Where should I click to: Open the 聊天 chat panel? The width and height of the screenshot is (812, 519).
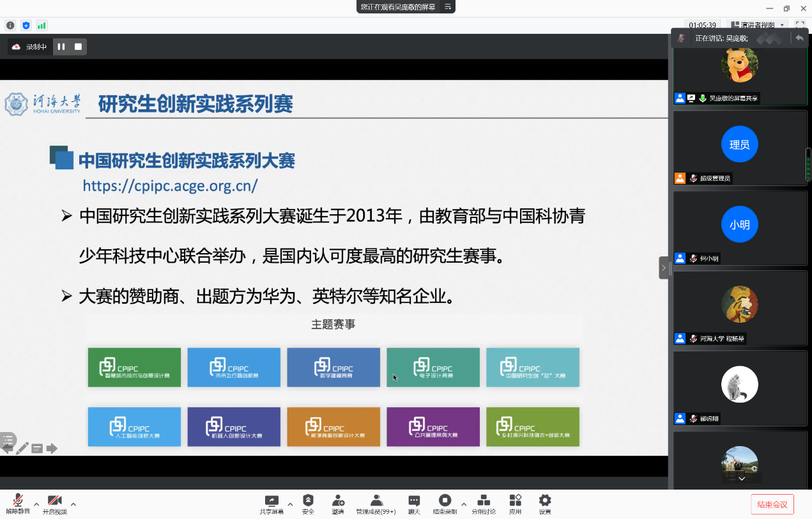click(414, 503)
